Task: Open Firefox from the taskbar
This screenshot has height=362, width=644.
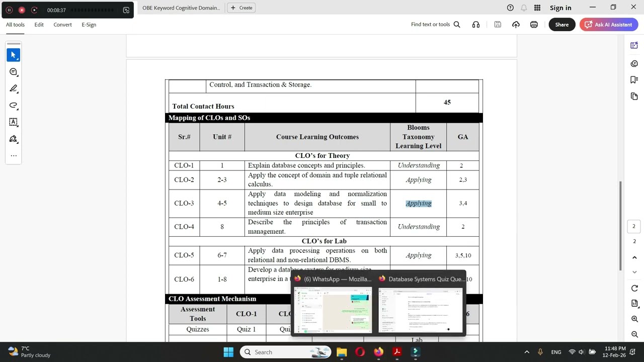Action: (378, 352)
